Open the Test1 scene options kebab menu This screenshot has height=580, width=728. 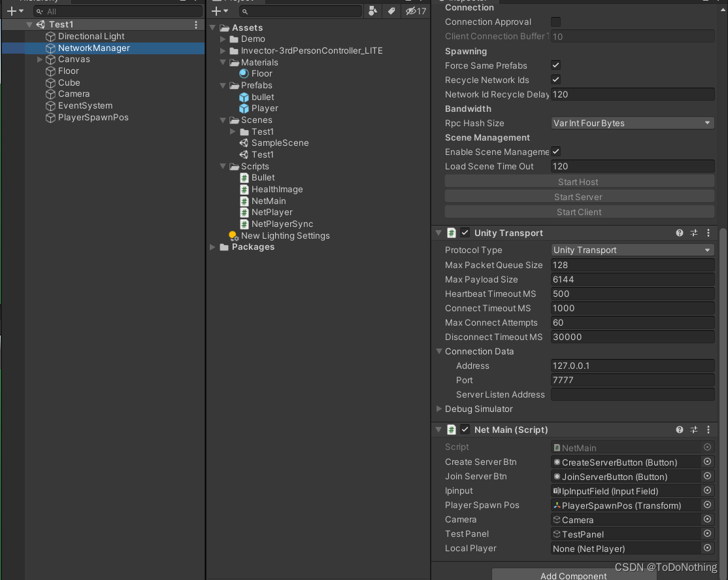point(196,25)
